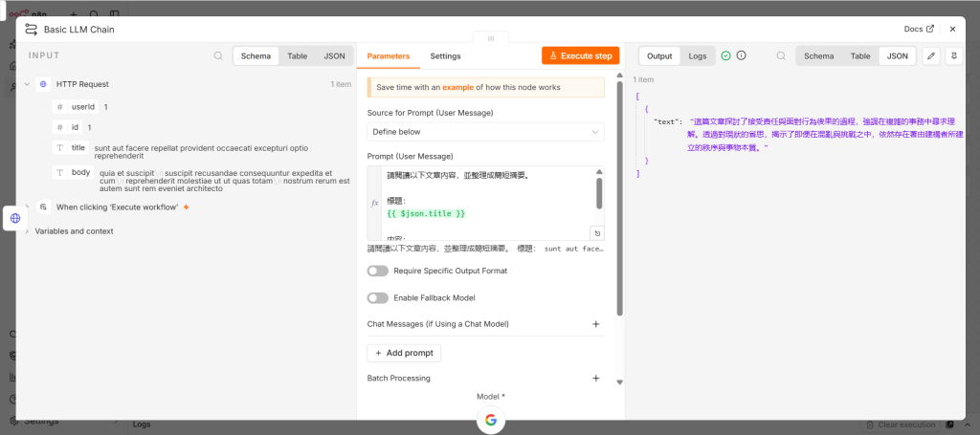Add a Batch Processing option
The width and height of the screenshot is (980, 435).
[595, 379]
